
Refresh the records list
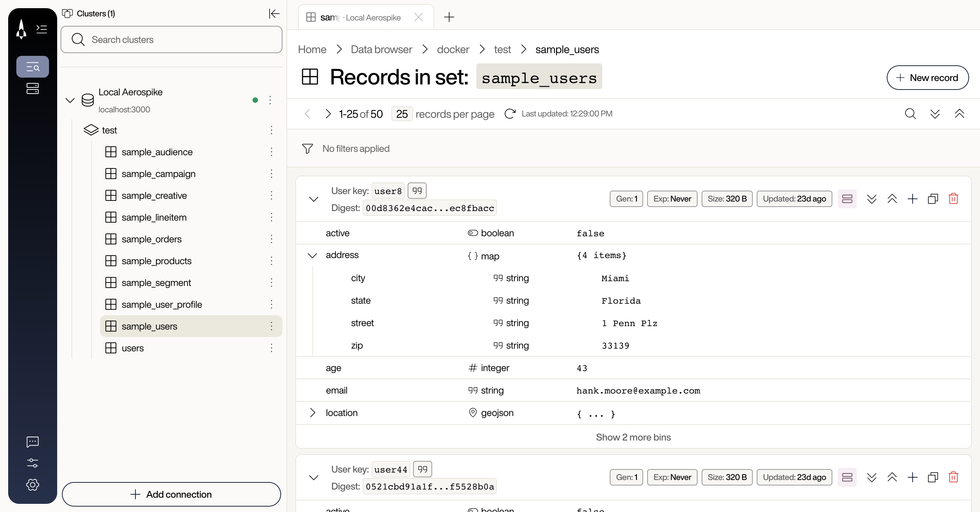510,114
